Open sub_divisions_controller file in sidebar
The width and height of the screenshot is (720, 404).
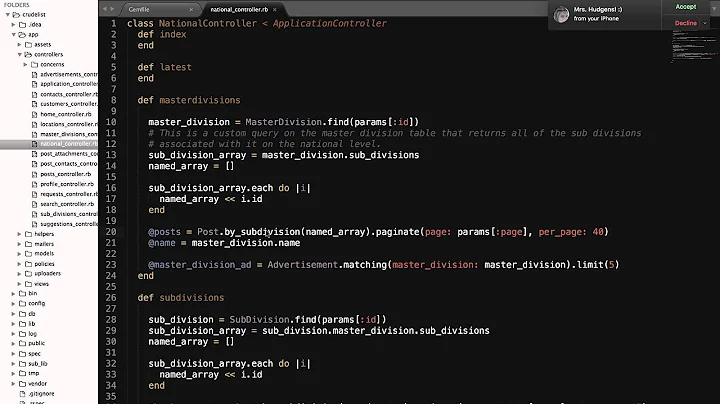68,214
